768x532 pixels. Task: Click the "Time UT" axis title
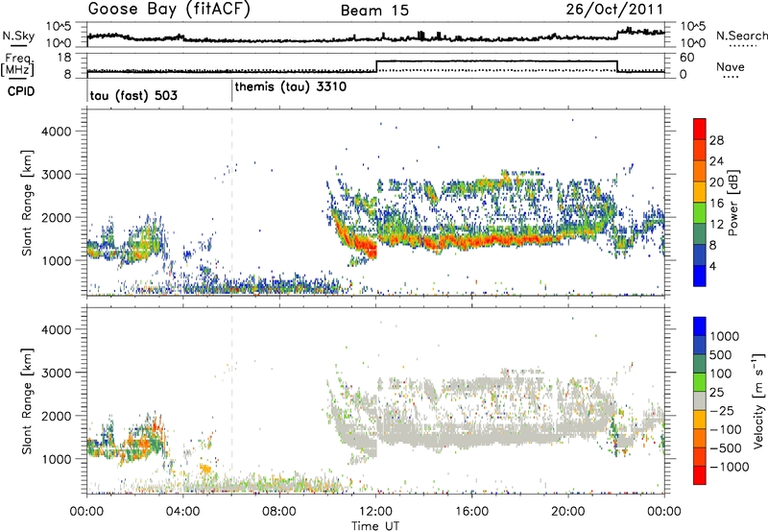[x=375, y=526]
